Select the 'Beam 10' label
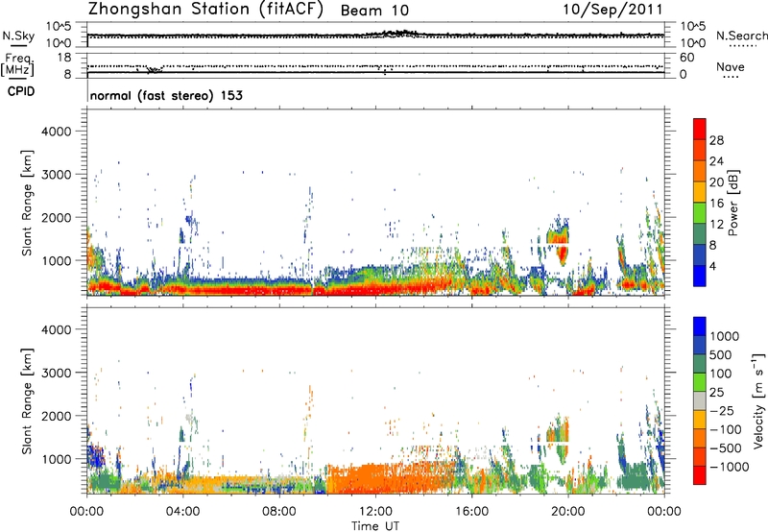 tap(374, 11)
